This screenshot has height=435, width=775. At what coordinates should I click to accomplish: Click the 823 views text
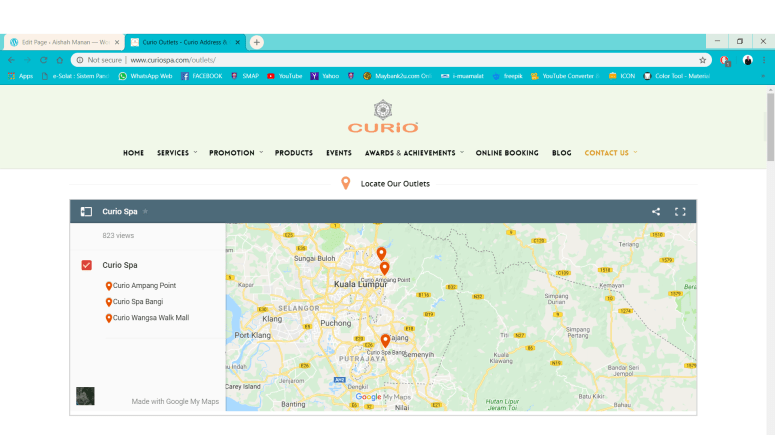(118, 236)
